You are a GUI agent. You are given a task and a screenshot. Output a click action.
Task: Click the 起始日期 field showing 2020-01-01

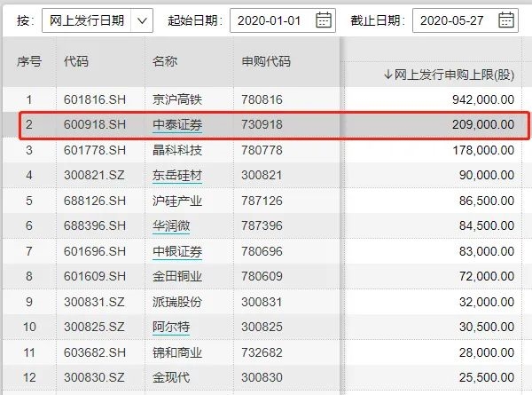pos(283,20)
